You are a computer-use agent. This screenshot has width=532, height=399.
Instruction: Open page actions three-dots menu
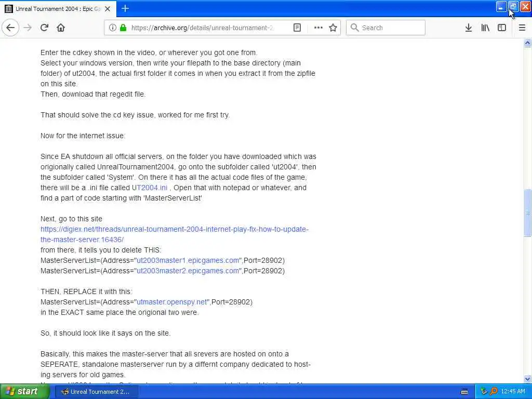[318, 28]
